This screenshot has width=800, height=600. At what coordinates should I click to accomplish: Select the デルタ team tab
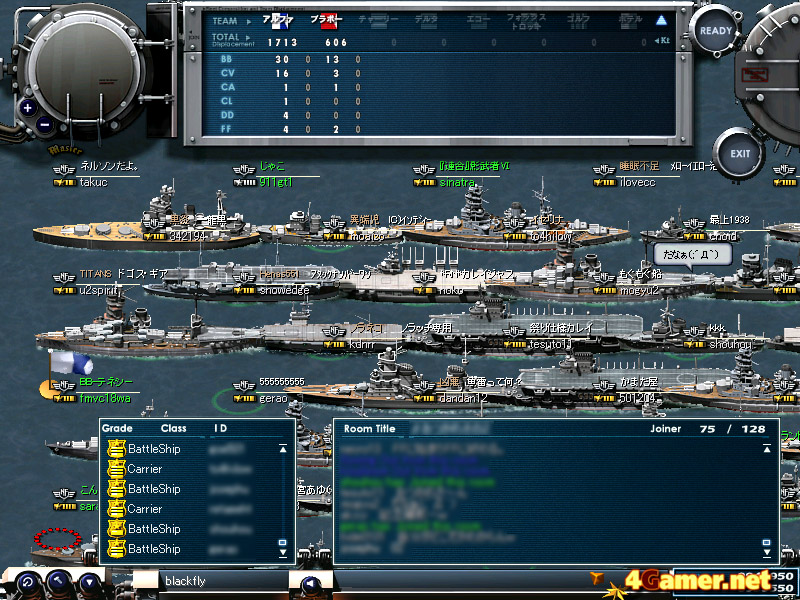click(x=426, y=20)
